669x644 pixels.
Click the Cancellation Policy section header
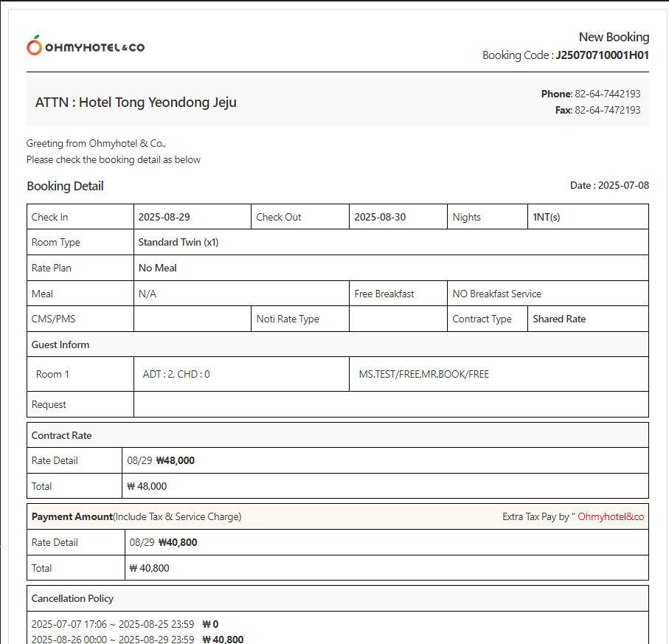click(x=72, y=598)
